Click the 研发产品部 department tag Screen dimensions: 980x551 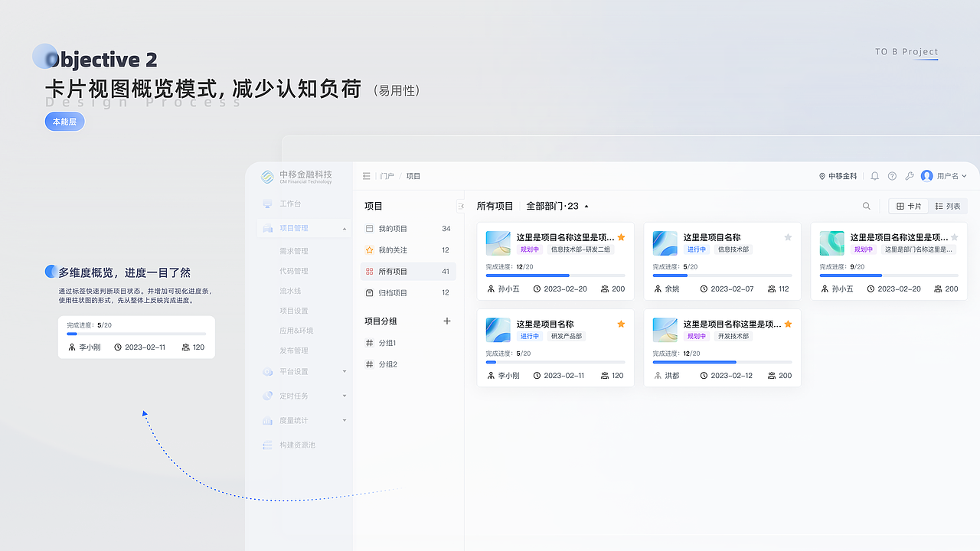[567, 336]
